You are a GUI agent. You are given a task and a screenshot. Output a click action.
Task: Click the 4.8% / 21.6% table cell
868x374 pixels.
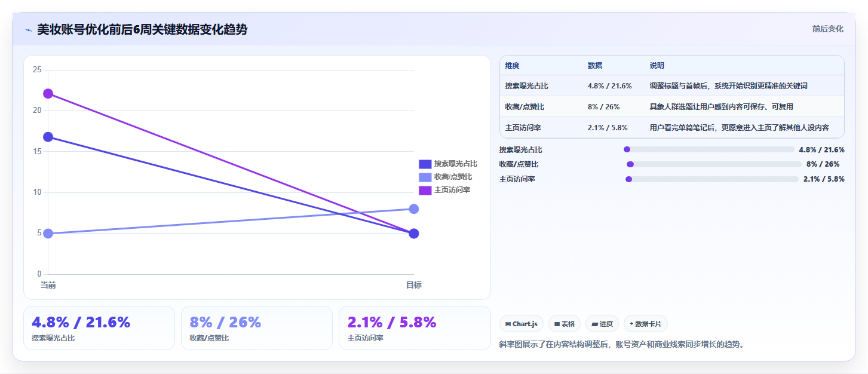coord(610,86)
